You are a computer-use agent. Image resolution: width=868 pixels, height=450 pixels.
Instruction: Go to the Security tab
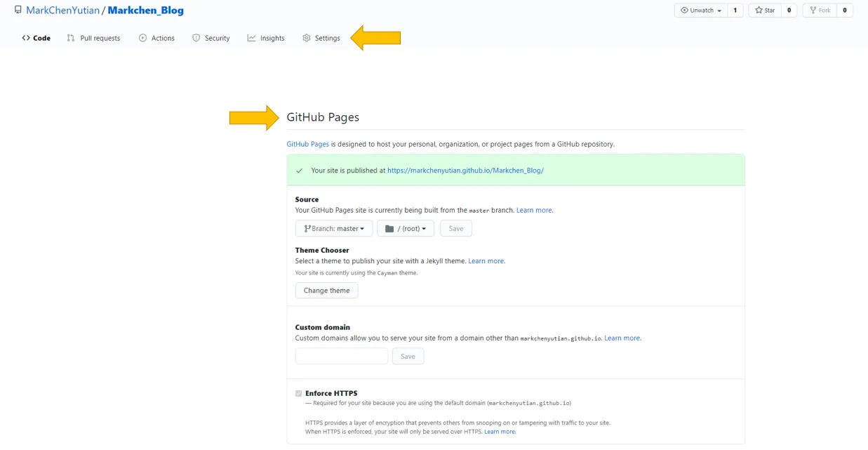[x=211, y=38]
